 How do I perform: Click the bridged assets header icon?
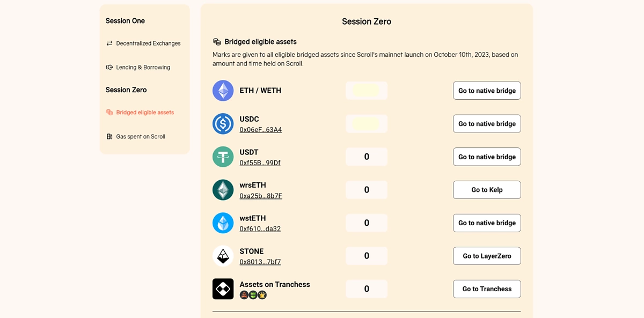(x=217, y=41)
